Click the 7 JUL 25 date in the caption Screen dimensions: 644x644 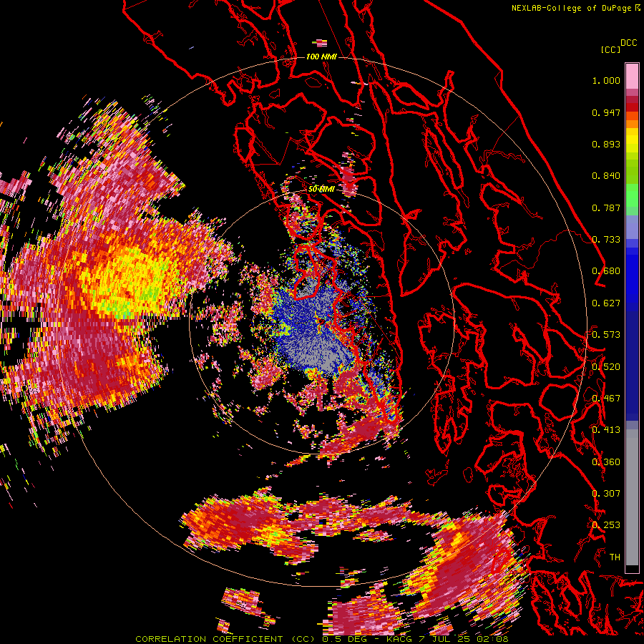[445, 639]
